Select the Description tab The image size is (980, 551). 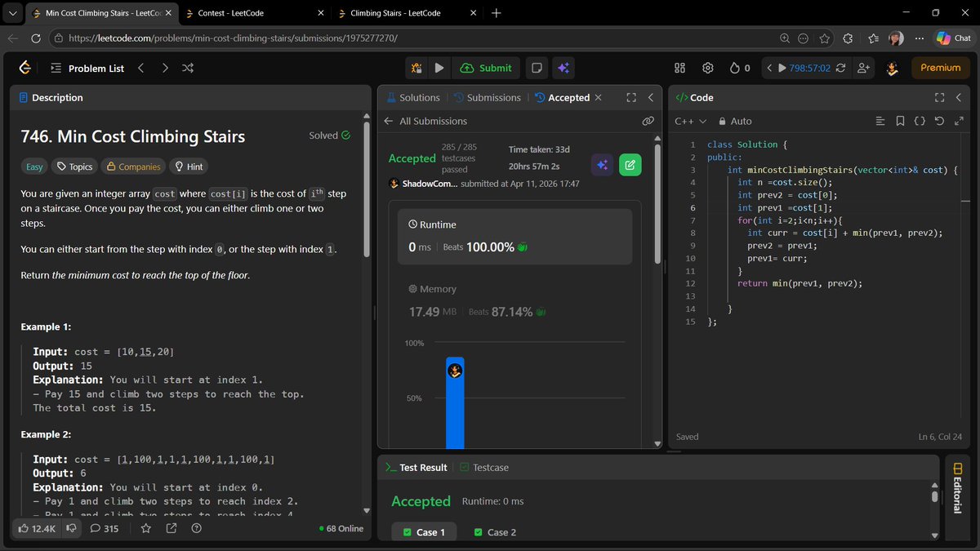click(x=50, y=97)
